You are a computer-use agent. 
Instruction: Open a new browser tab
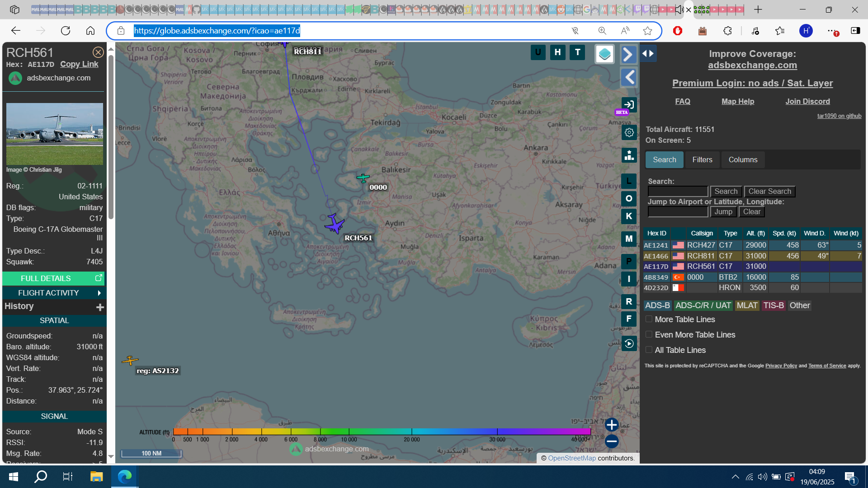pos(758,9)
